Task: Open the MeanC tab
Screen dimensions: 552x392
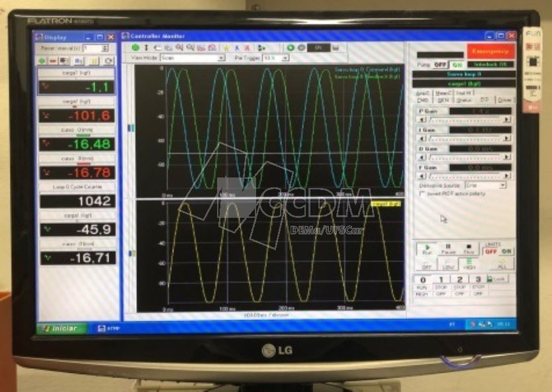Action: 443,93
